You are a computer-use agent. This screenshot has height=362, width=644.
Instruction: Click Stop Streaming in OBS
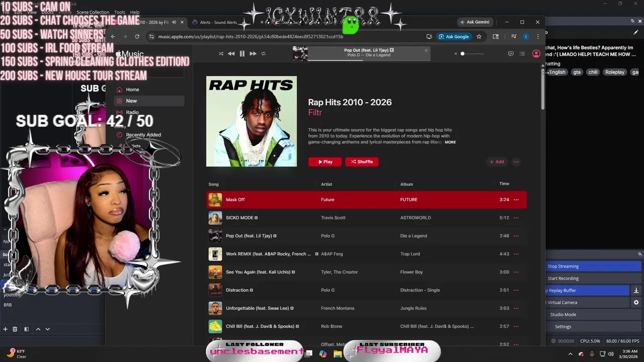coord(593,266)
